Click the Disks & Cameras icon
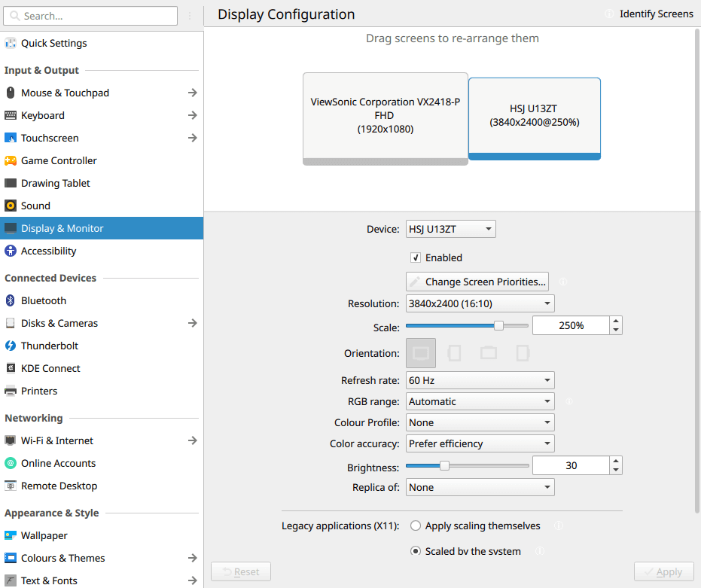Screen dimensions: 701x588 (11, 323)
